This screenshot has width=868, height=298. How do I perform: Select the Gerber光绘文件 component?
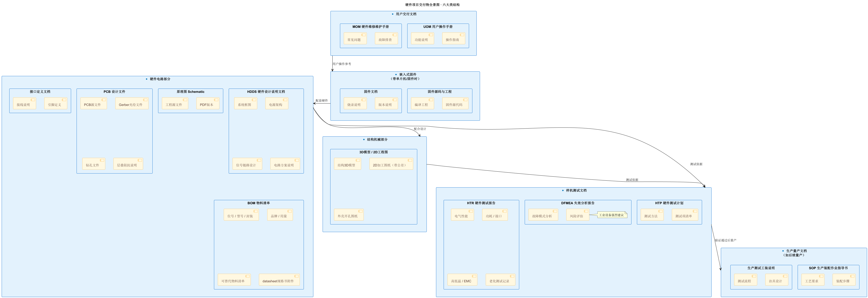132,103
